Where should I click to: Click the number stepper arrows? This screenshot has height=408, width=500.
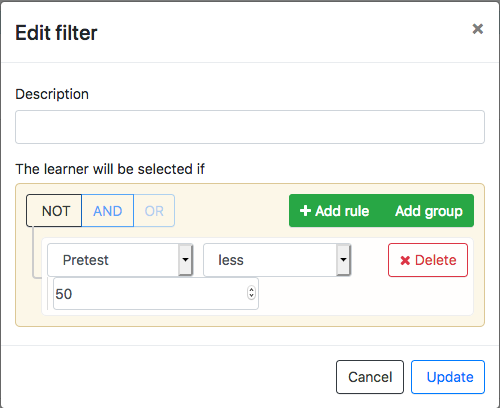pyautogui.click(x=251, y=293)
